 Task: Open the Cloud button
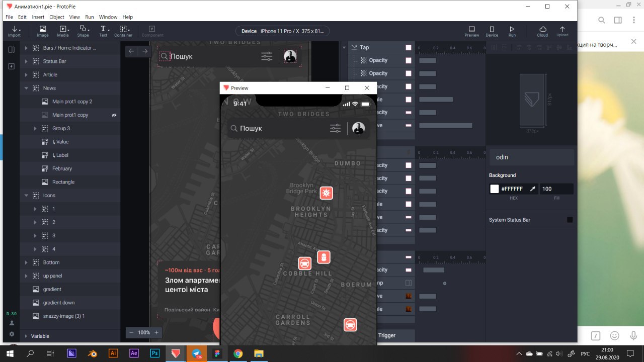click(542, 31)
